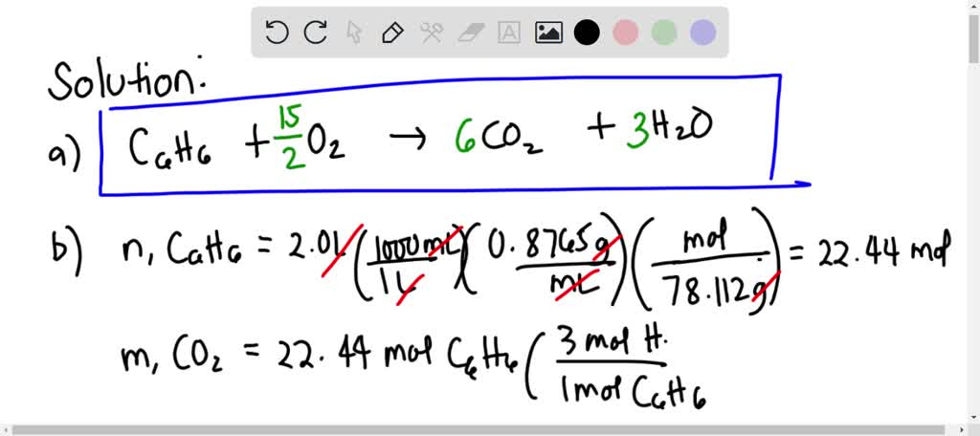Viewport: 980px width, 436px height.
Task: Select the pen drawing tool
Action: coord(392,33)
